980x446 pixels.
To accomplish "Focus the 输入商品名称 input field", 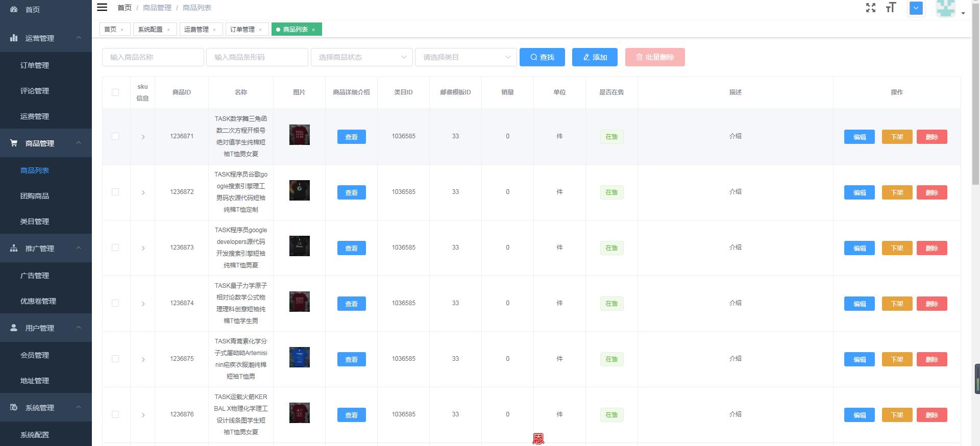I will (x=153, y=57).
